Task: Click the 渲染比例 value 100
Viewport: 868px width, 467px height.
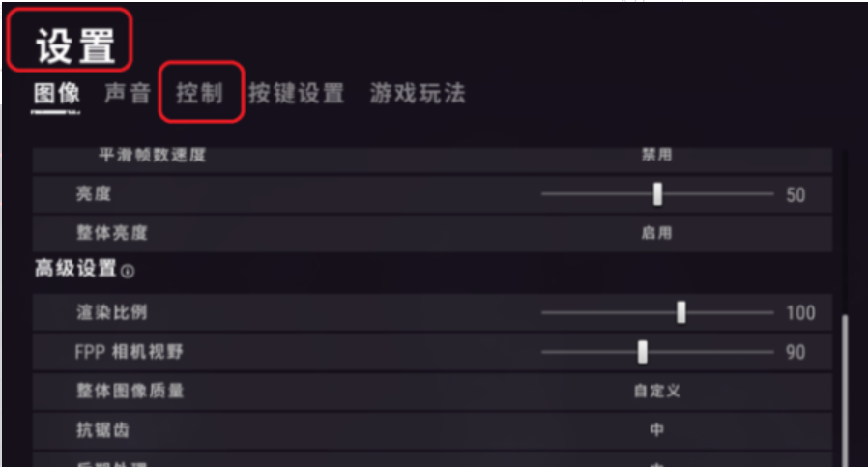Action: pos(800,313)
